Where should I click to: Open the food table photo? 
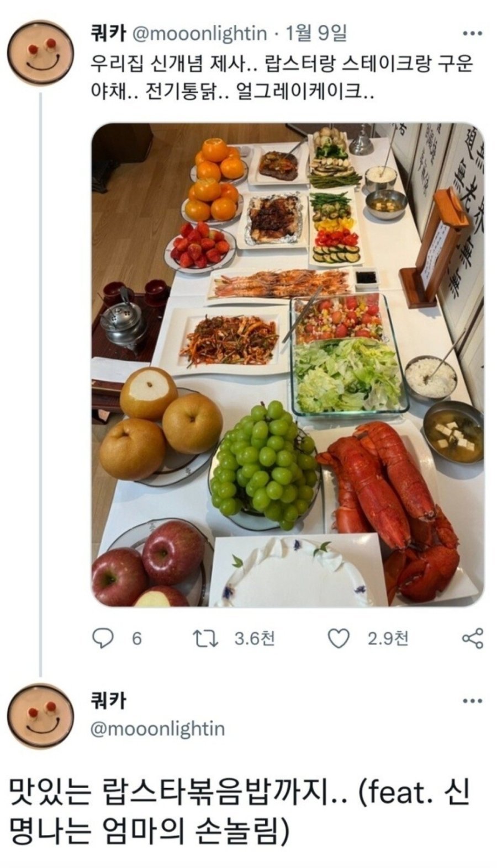[287, 364]
